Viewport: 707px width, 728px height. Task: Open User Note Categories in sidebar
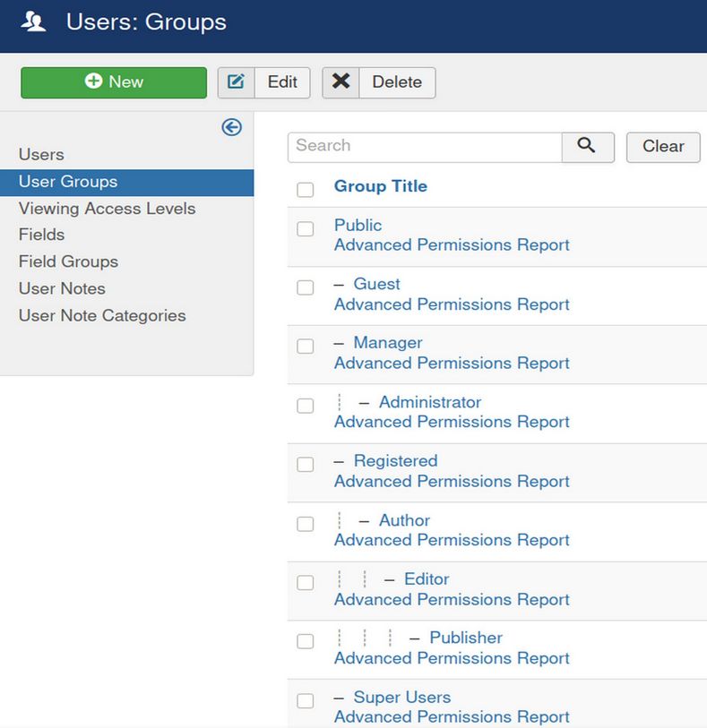pyautogui.click(x=102, y=315)
